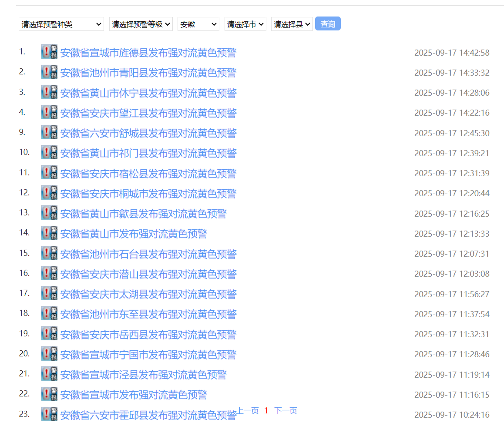The image size is (504, 433).
Task: Open the 请选择县 dropdown
Action: tap(292, 24)
